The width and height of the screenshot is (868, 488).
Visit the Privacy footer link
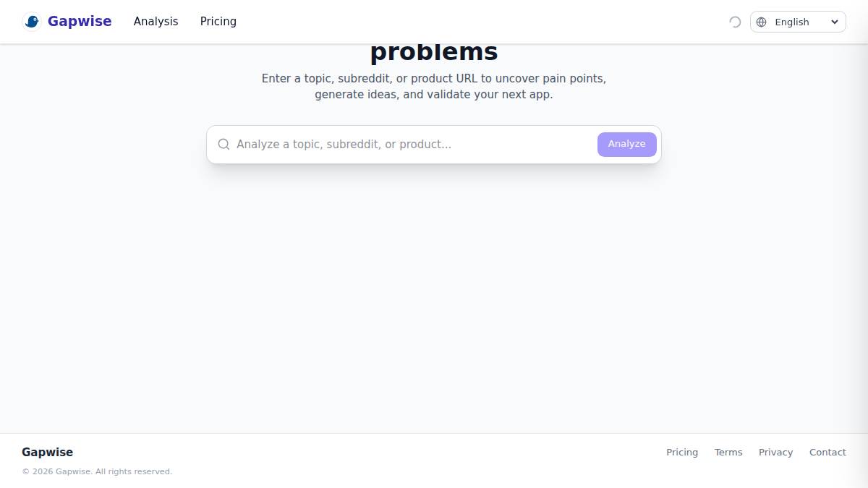(775, 453)
